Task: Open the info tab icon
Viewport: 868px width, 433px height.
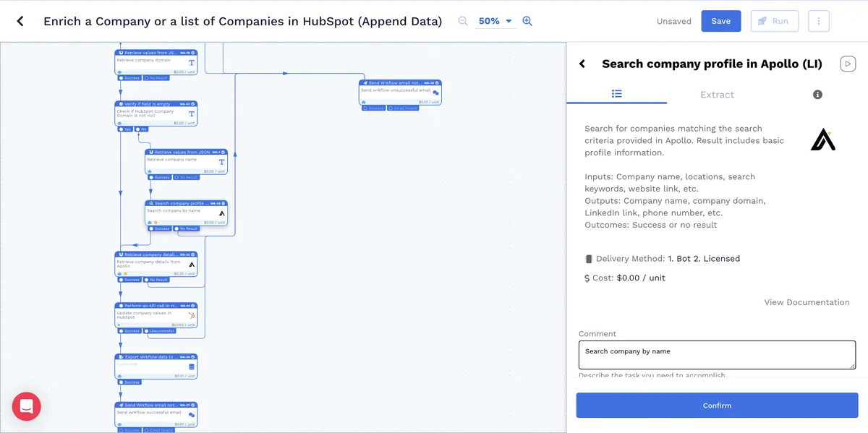Action: tap(817, 95)
